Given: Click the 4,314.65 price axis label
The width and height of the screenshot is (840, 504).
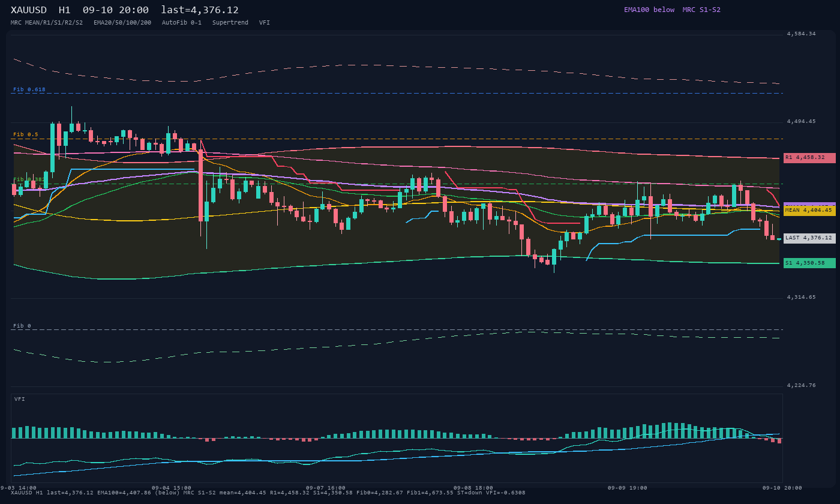Looking at the screenshot, I should tap(802, 297).
